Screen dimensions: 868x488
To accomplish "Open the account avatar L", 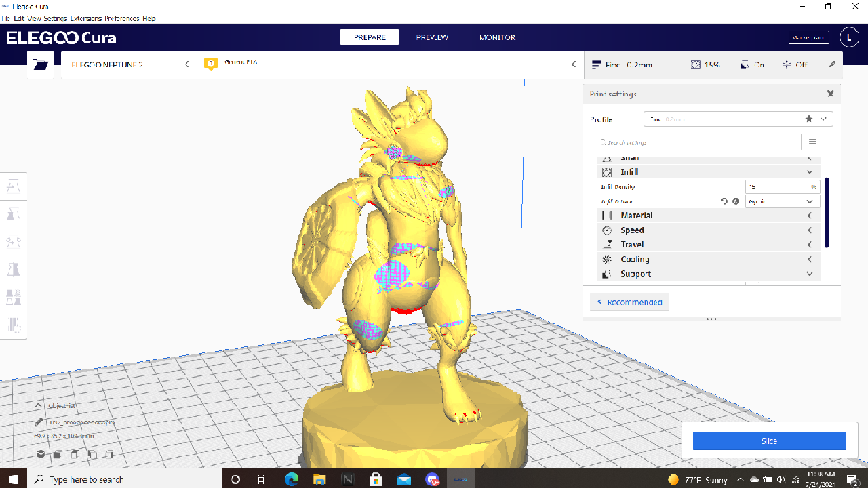I will tap(849, 37).
